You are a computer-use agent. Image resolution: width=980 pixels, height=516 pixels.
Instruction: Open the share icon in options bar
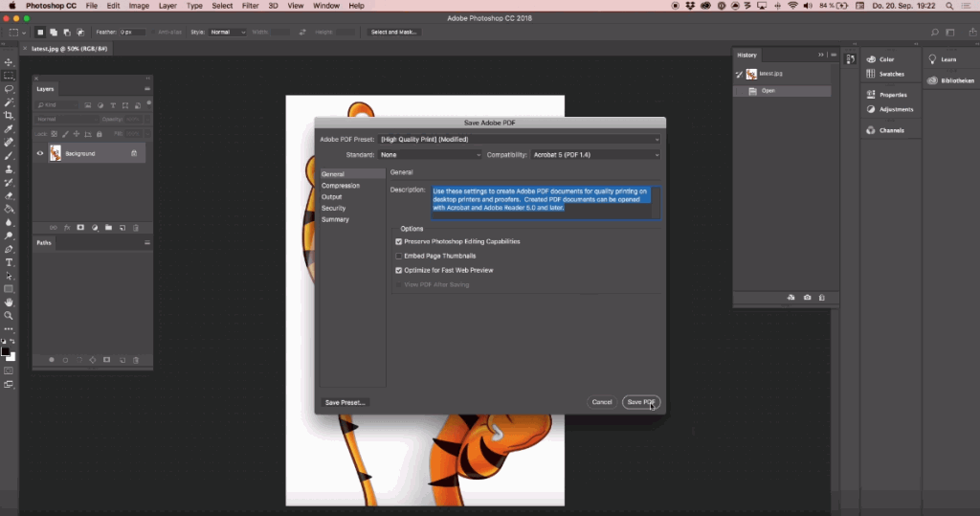[x=972, y=32]
